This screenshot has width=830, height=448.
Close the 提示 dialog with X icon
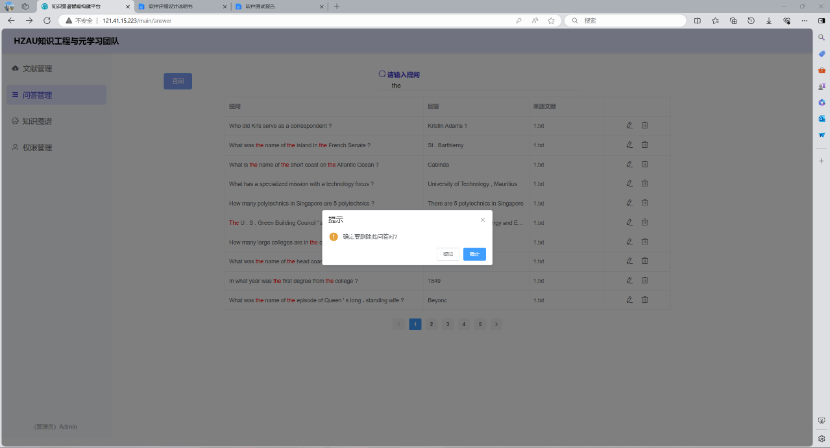click(x=482, y=219)
